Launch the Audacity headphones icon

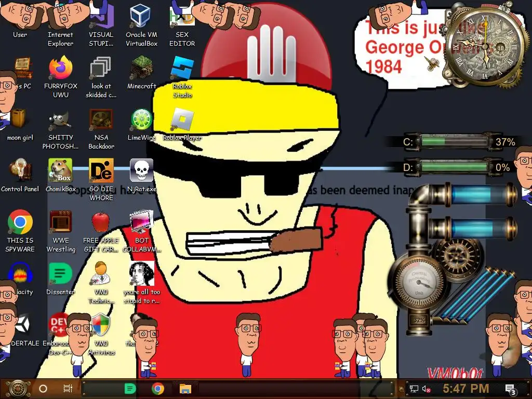click(20, 278)
